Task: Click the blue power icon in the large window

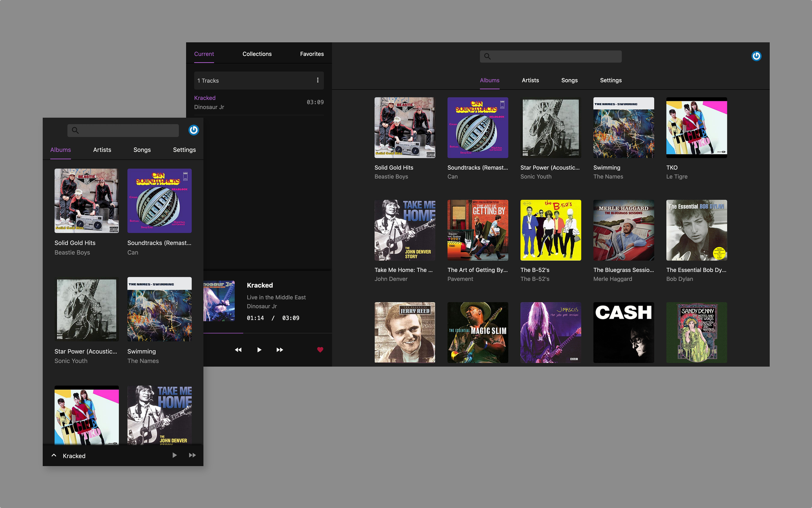Action: point(756,56)
